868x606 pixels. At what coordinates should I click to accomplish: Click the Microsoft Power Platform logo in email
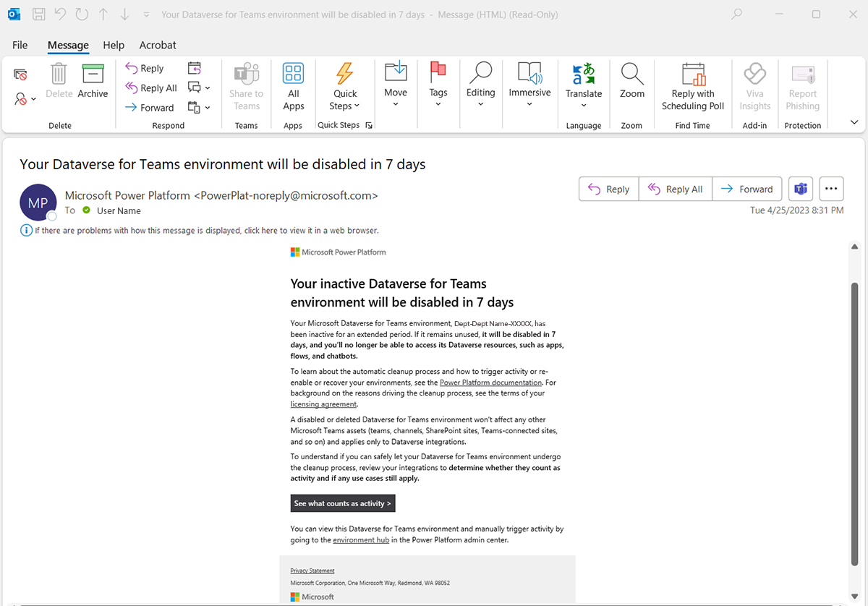click(x=338, y=252)
